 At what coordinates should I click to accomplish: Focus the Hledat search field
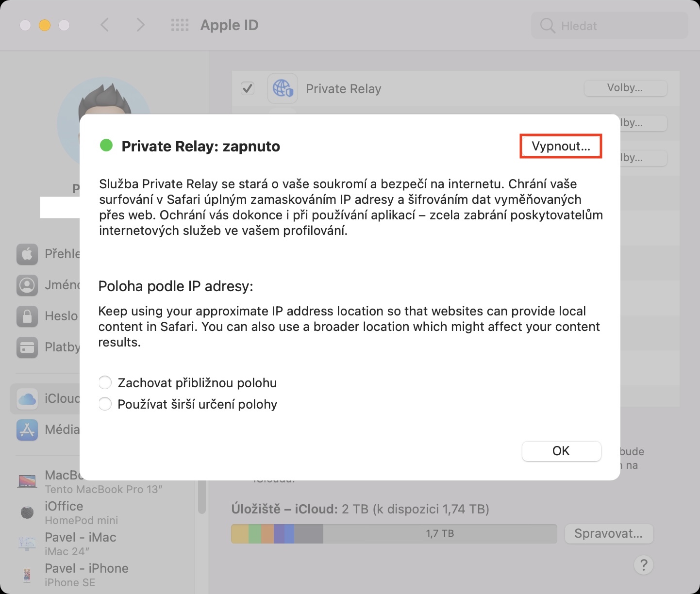click(x=610, y=26)
